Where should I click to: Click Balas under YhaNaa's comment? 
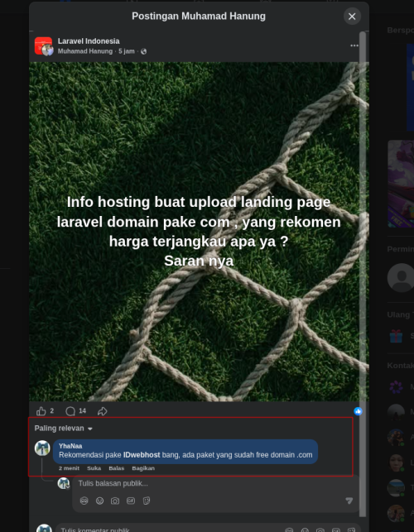click(117, 468)
